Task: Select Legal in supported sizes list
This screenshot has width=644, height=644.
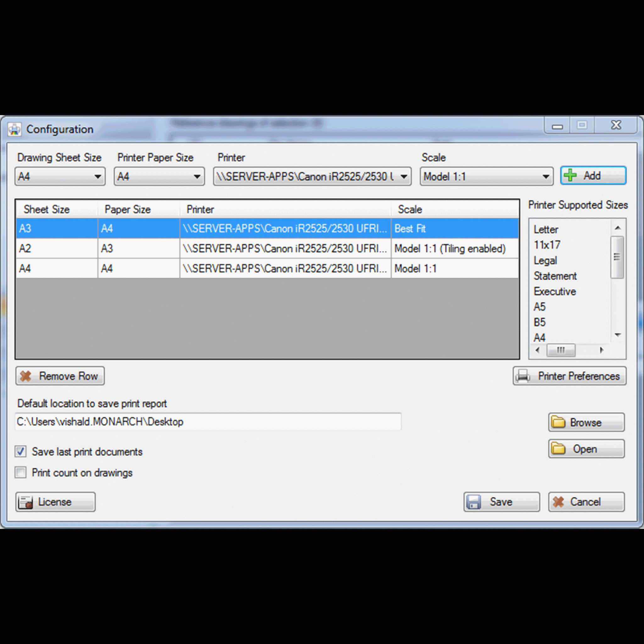Action: click(545, 260)
